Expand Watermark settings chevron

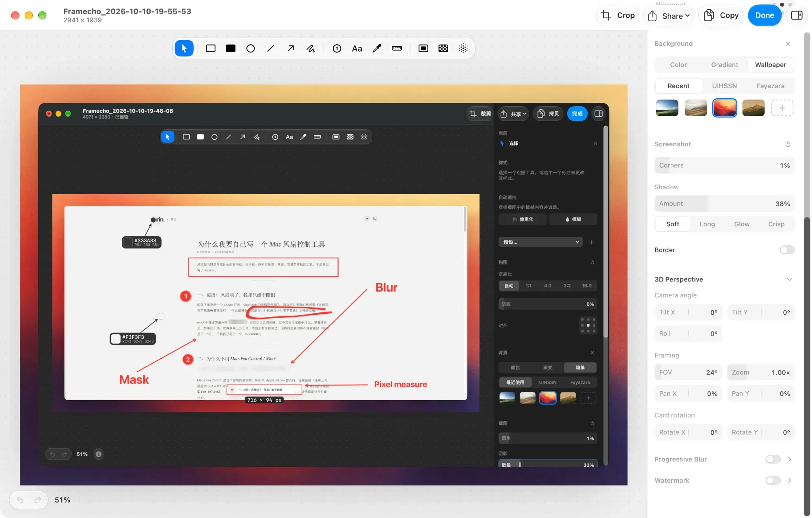(x=789, y=480)
